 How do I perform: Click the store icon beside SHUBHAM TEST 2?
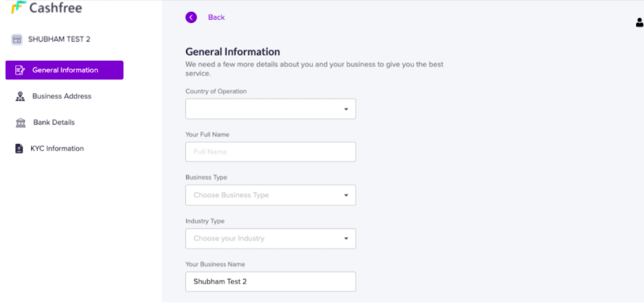(x=17, y=40)
